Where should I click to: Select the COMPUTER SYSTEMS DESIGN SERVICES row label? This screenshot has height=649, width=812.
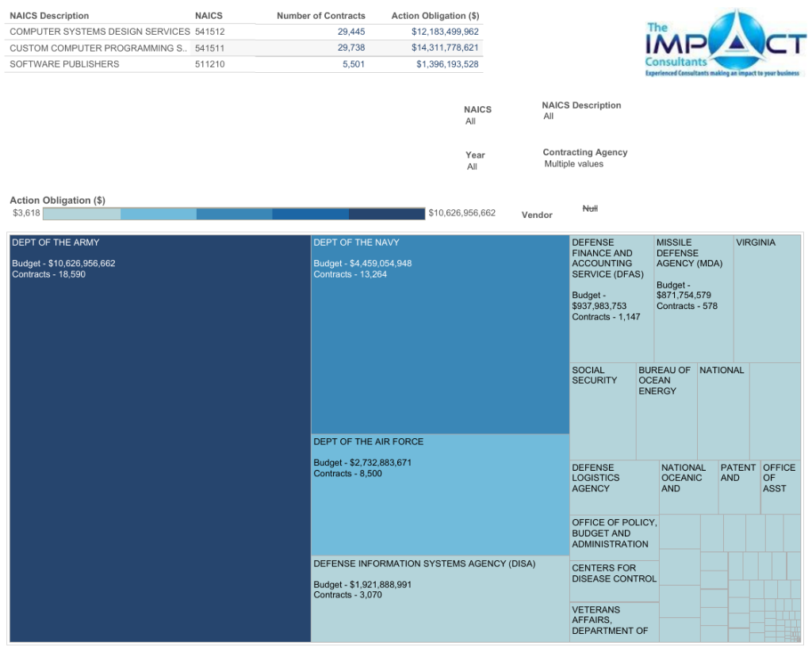[100, 32]
